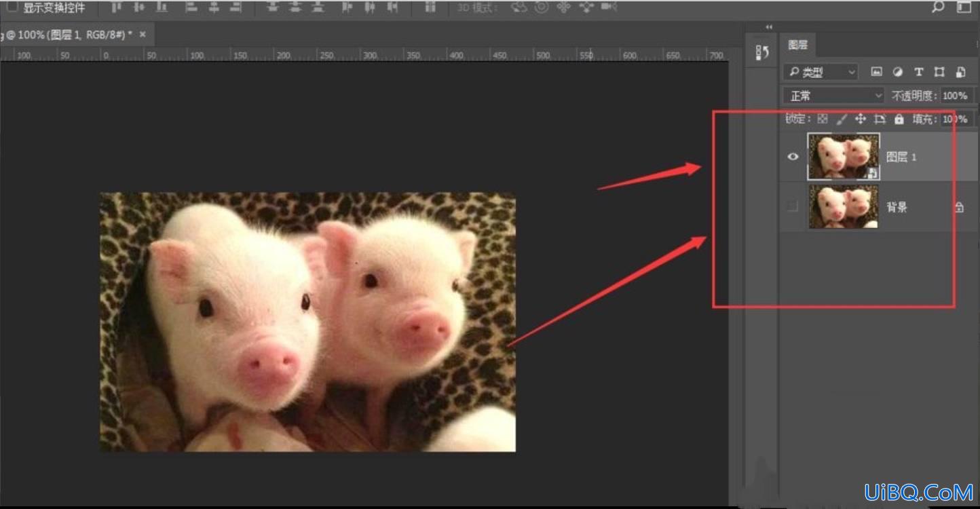Image resolution: width=980 pixels, height=509 pixels.
Task: Click distribute horizontal centers icon
Action: 369,7
